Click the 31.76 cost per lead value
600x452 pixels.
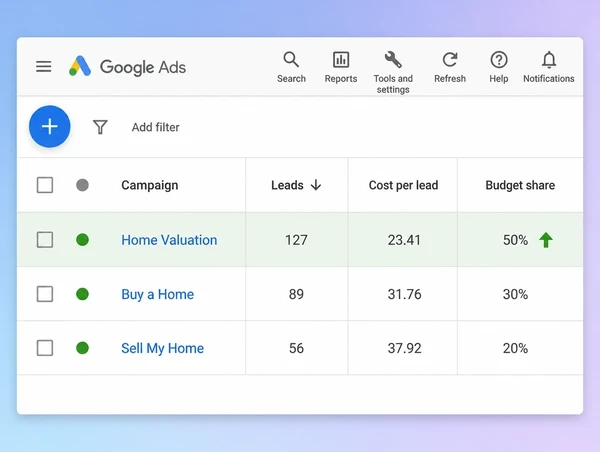pyautogui.click(x=404, y=294)
